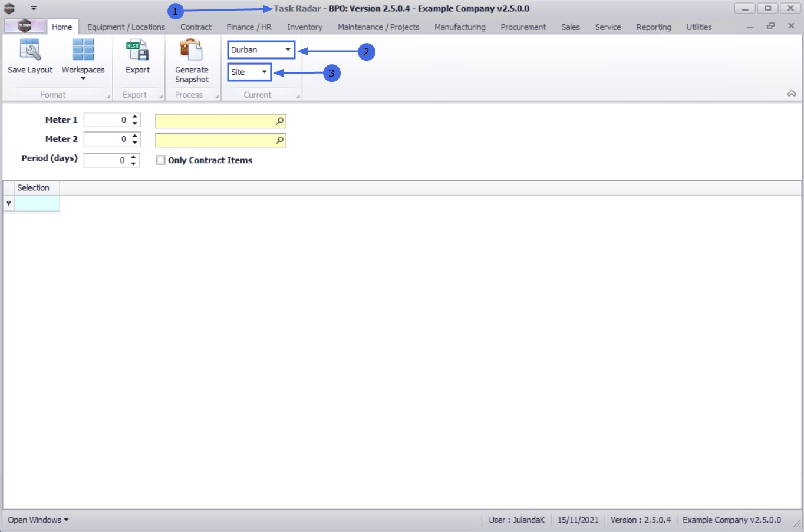Open the Contract tab

[x=196, y=27]
